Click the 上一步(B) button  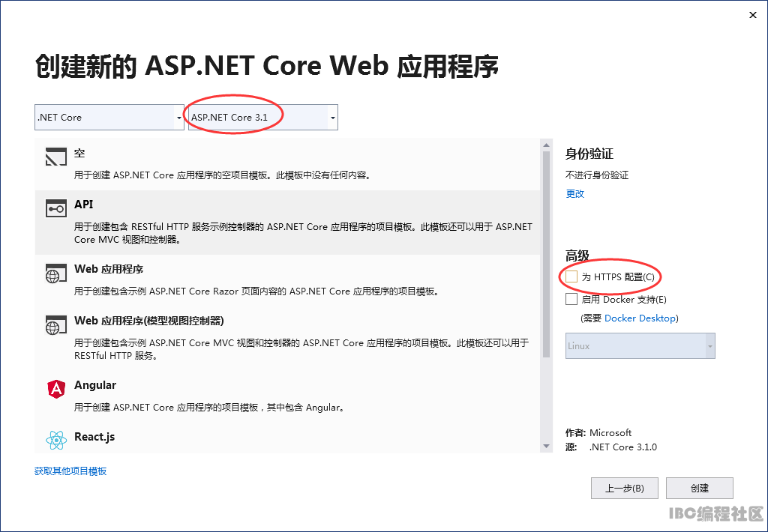coord(625,488)
